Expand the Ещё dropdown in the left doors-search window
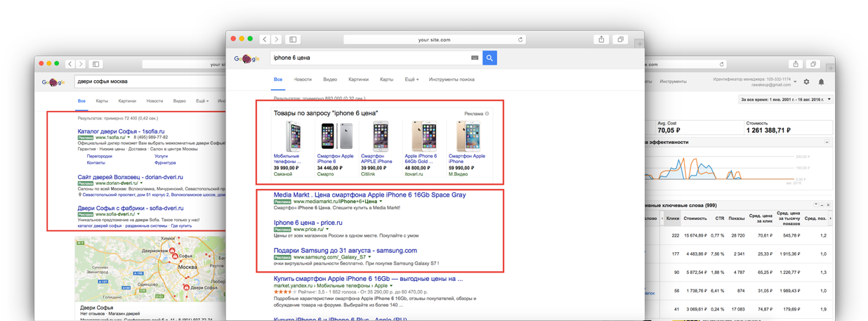Viewport: 868px width, 321px height. pos(202,101)
